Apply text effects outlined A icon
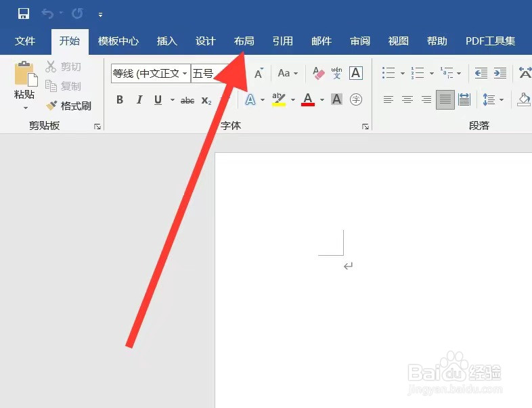This screenshot has width=532, height=408. click(250, 99)
